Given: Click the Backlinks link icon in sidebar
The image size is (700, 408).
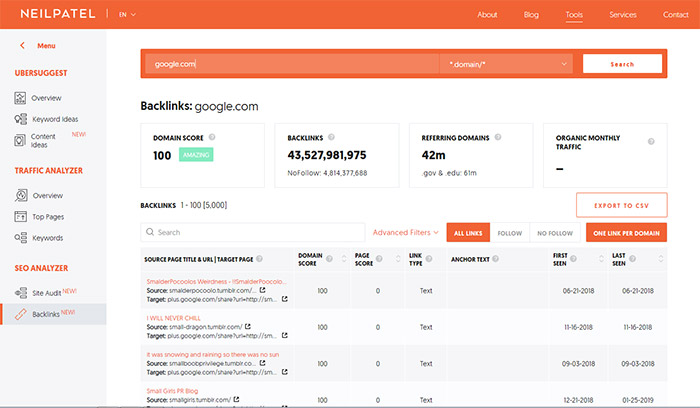Looking at the screenshot, I should point(21,314).
